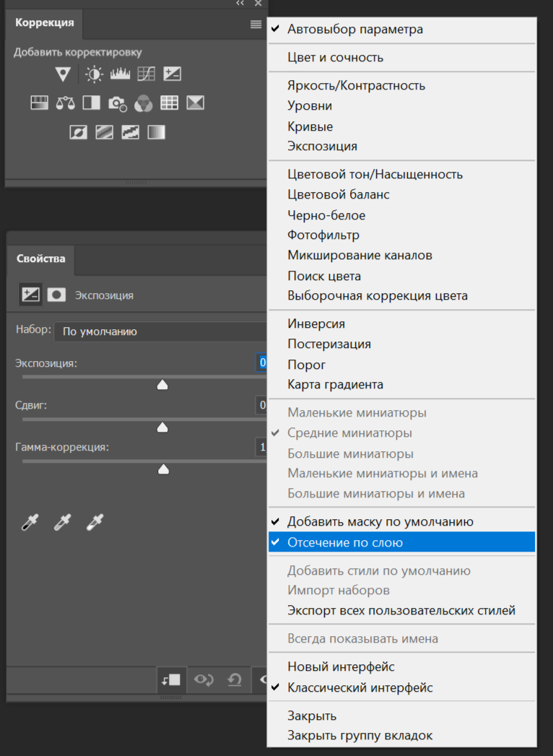Choose Цвет и сочность from the menu
Image resolution: width=553 pixels, height=756 pixels.
pyautogui.click(x=401, y=57)
